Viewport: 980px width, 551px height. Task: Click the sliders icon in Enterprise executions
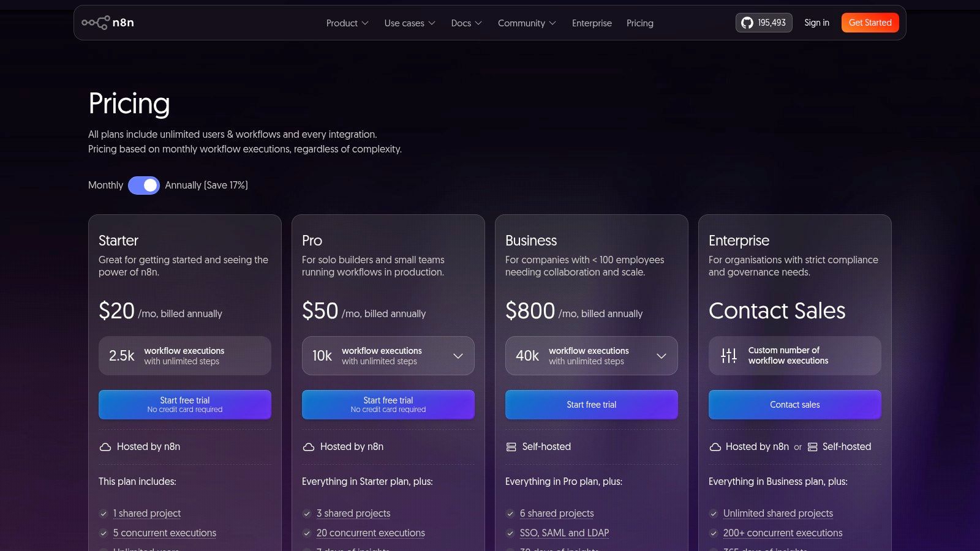tap(729, 356)
